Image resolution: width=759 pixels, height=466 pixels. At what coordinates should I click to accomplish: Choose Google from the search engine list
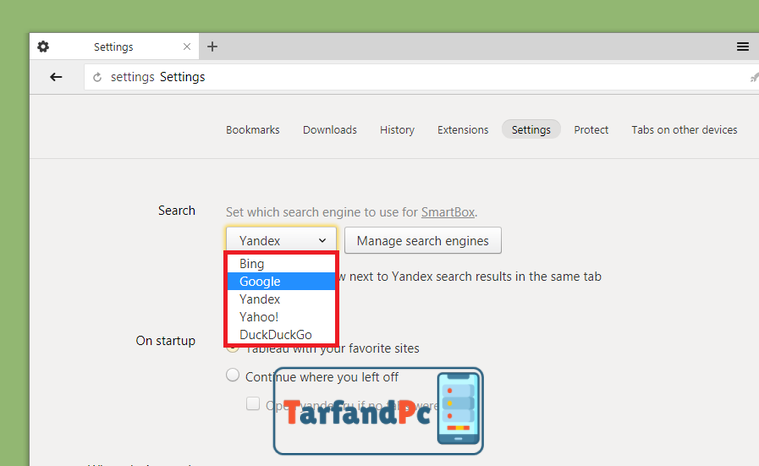(281, 281)
